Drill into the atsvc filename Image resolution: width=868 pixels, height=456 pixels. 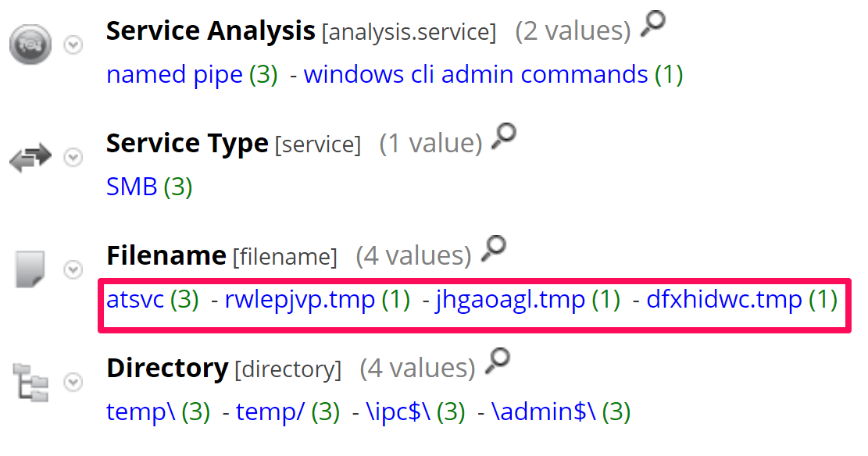click(135, 300)
